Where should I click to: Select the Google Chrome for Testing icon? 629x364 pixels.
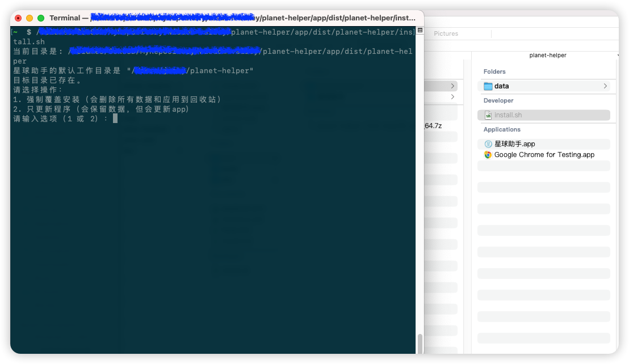tap(488, 155)
